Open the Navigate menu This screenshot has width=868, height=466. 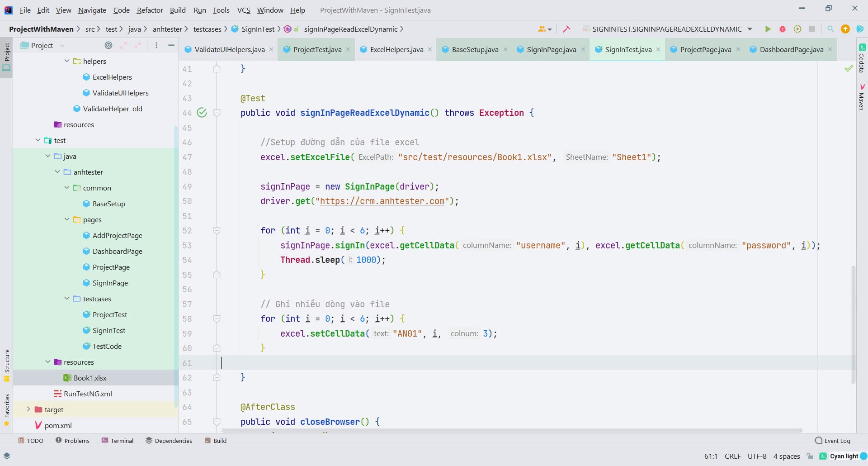click(x=92, y=10)
